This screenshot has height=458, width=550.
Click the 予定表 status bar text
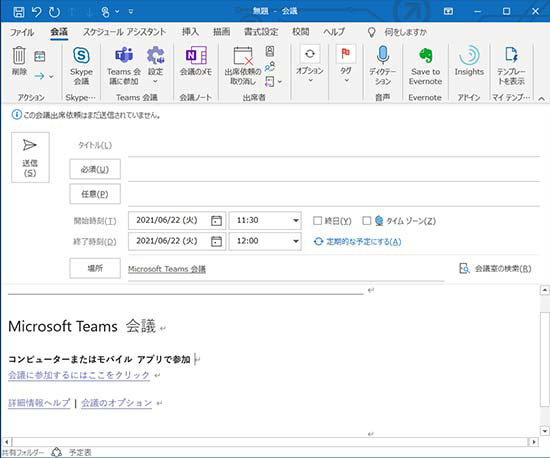tap(80, 452)
